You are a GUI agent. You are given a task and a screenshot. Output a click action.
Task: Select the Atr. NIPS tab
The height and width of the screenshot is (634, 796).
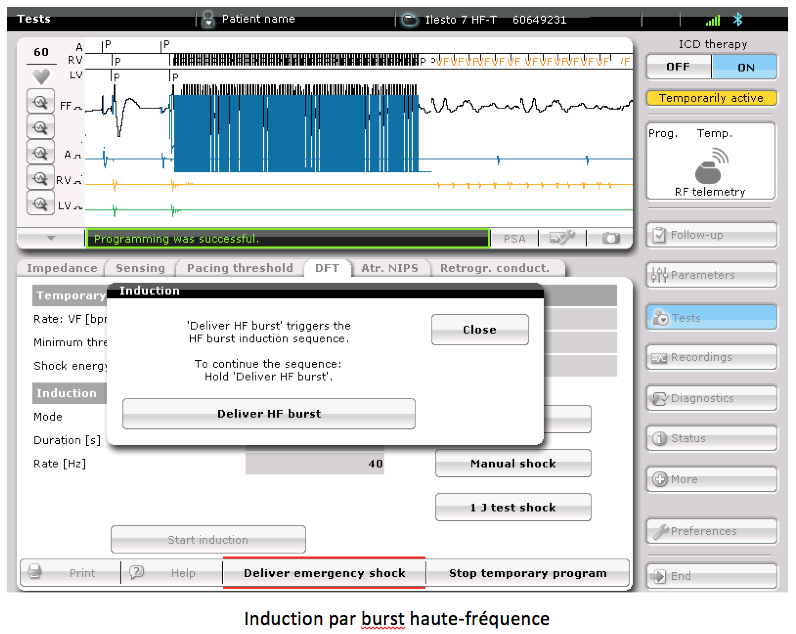(390, 268)
